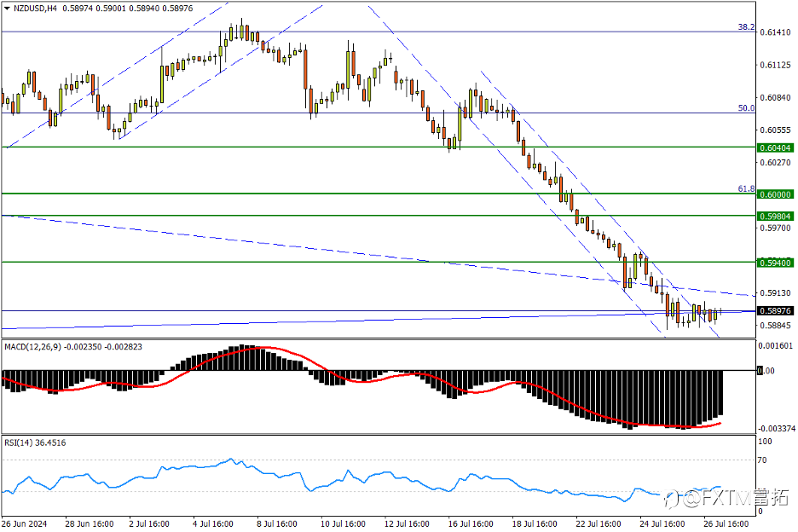The image size is (798, 532).
Task: Click the 12 Jul 16:00 time label
Action: 407,523
